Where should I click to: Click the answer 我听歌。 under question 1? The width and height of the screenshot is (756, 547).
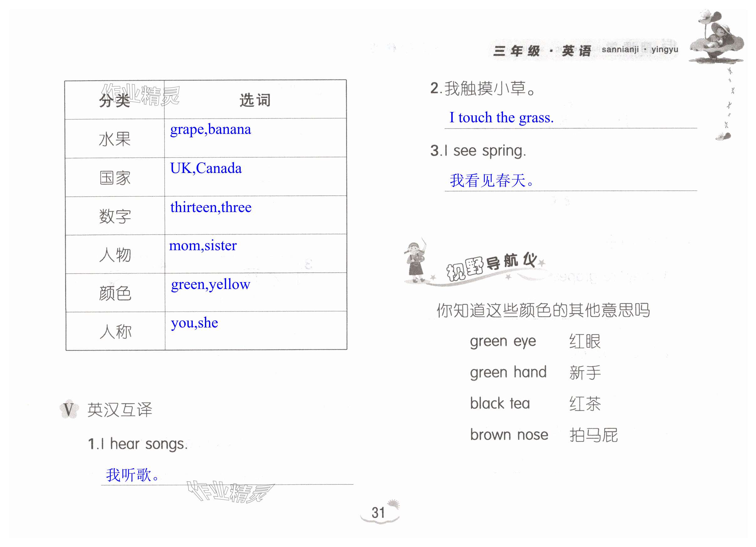132,475
